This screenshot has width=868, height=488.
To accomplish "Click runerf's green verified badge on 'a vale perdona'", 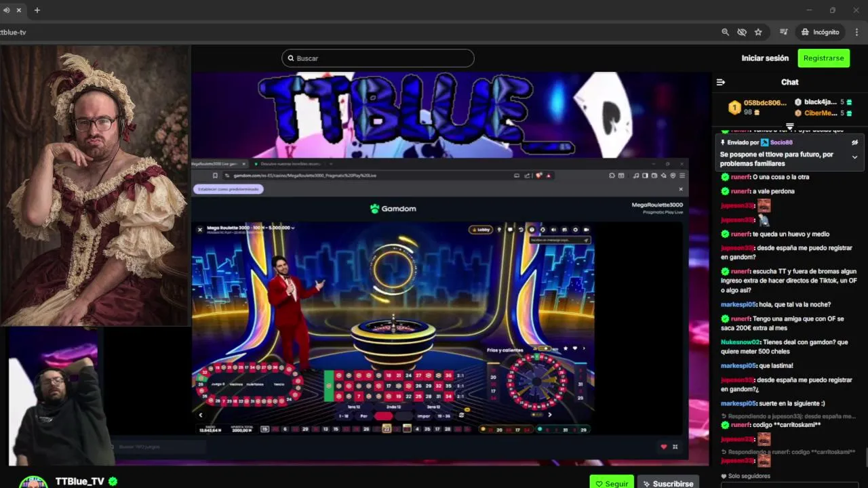I will click(x=725, y=191).
